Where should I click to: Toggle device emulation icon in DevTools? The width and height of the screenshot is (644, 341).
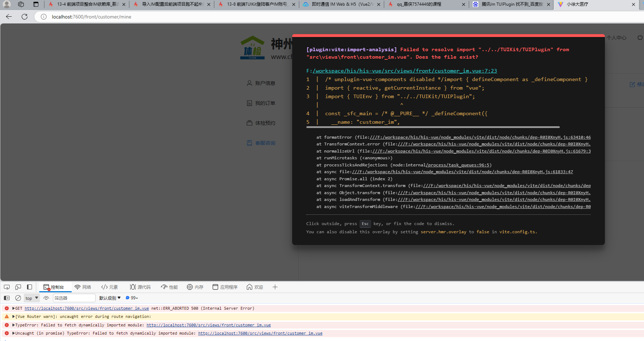pyautogui.click(x=18, y=287)
